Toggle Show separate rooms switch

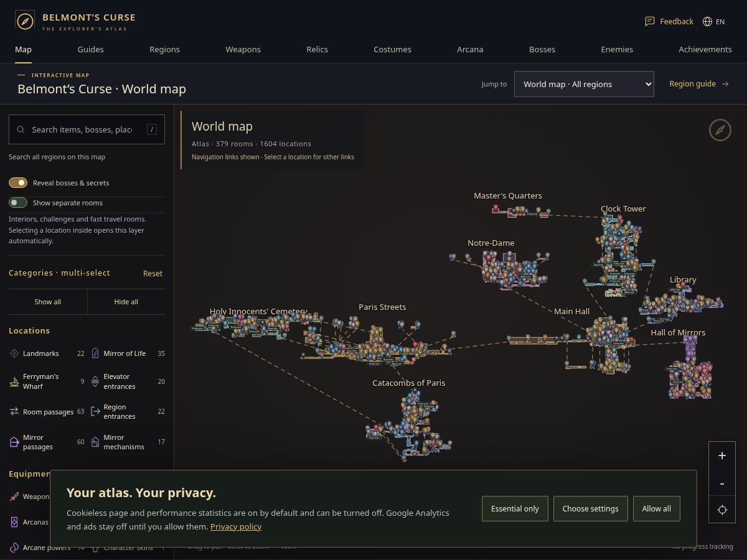coord(18,203)
